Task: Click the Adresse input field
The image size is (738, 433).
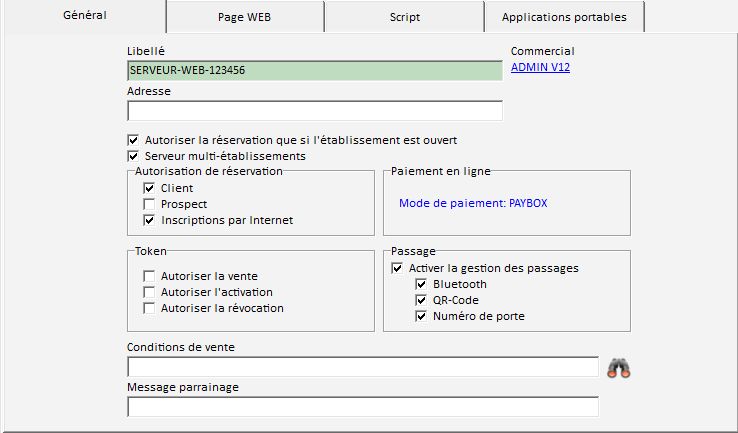Action: [x=315, y=111]
